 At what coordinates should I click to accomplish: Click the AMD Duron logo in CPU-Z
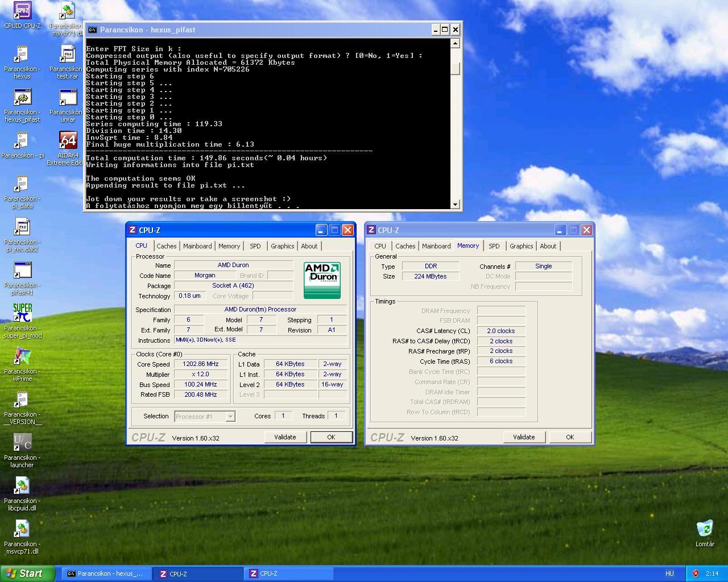point(322,280)
